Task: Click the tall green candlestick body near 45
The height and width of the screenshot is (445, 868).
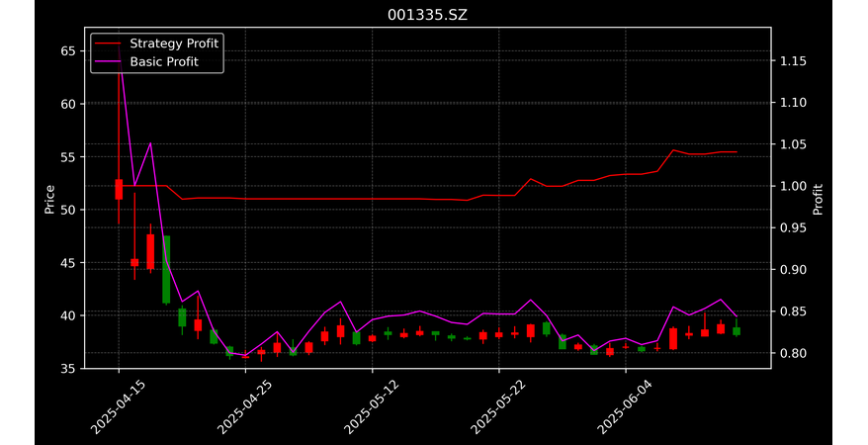Action: (x=166, y=270)
